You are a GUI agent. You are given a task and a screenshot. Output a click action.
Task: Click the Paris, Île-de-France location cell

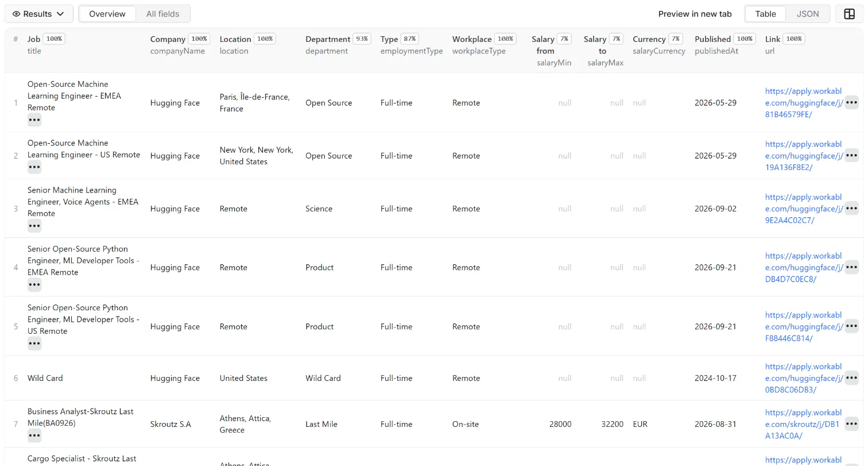(x=255, y=103)
